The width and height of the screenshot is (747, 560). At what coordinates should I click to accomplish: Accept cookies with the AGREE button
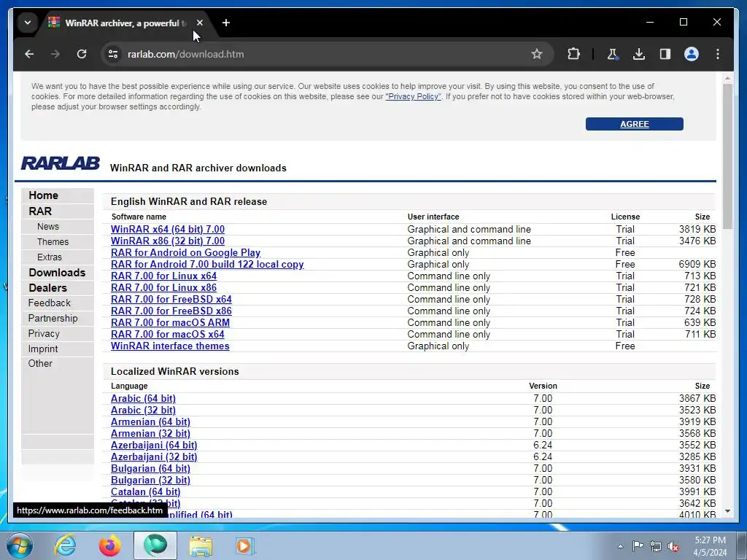[634, 124]
